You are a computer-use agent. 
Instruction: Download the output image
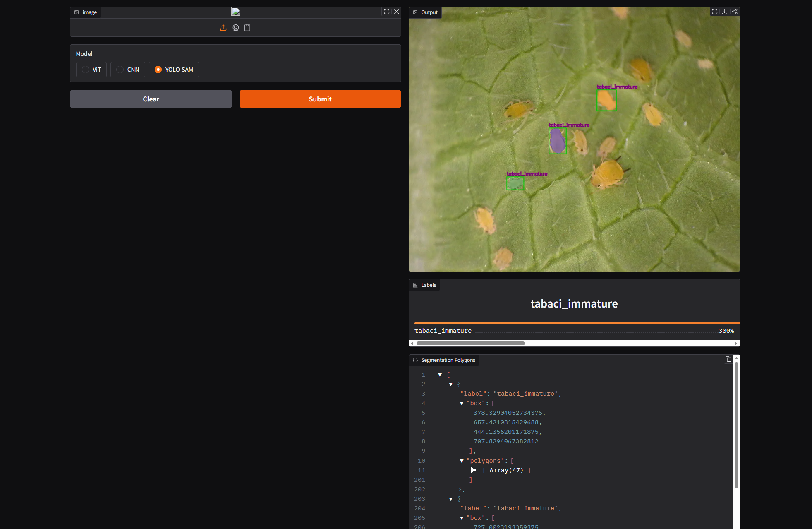coord(725,12)
